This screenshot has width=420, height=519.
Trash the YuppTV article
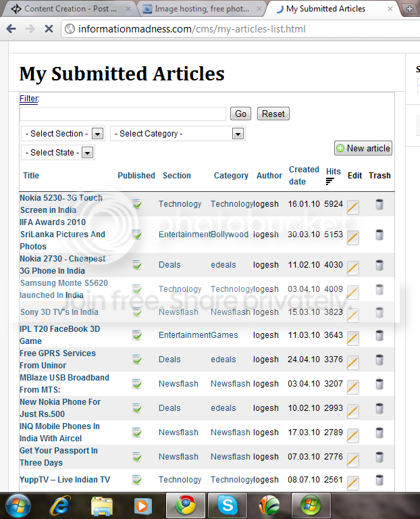tap(379, 480)
